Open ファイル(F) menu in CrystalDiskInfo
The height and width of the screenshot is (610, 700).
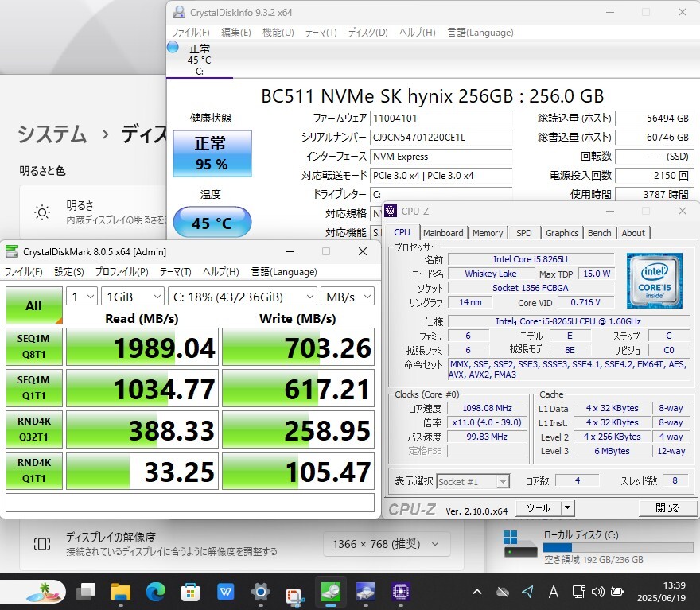click(191, 33)
